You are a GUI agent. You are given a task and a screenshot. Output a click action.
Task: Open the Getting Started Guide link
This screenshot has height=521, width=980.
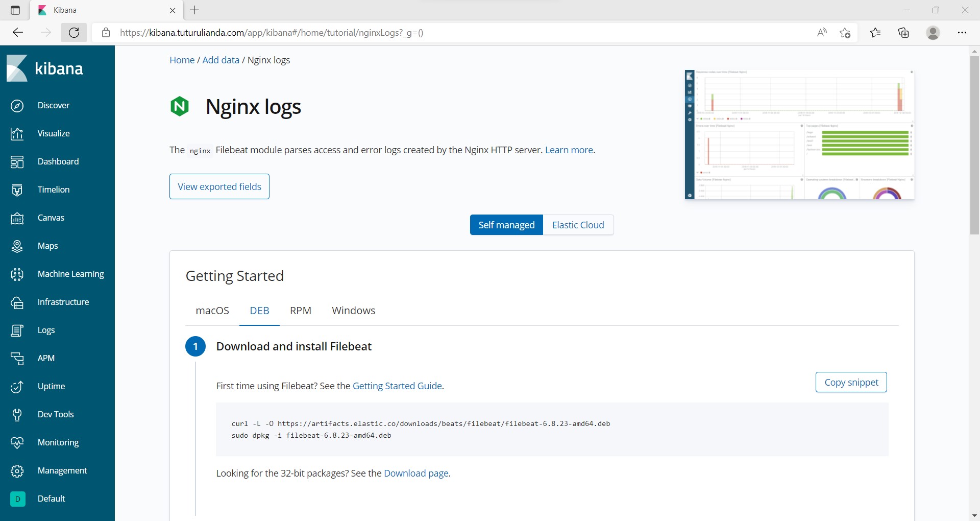click(397, 386)
